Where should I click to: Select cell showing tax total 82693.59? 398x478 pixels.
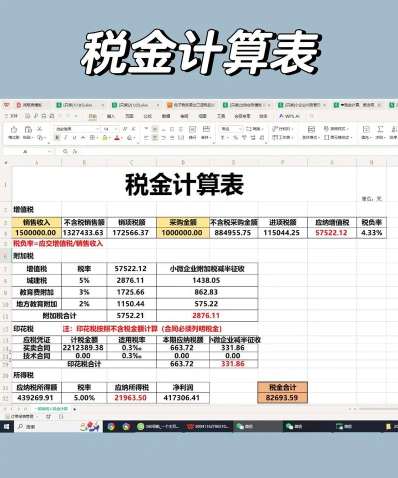pos(282,398)
